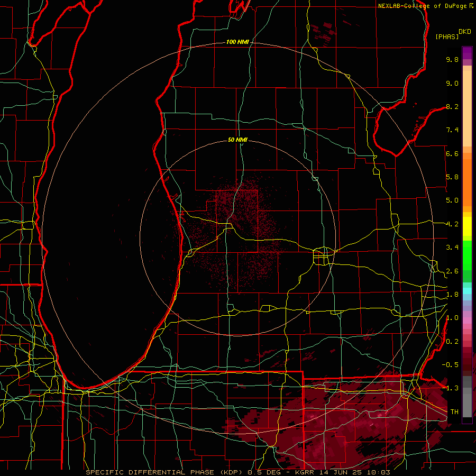Click the 9.8 value on the legend scale
Viewport: 476px width, 476px height.
(x=452, y=60)
